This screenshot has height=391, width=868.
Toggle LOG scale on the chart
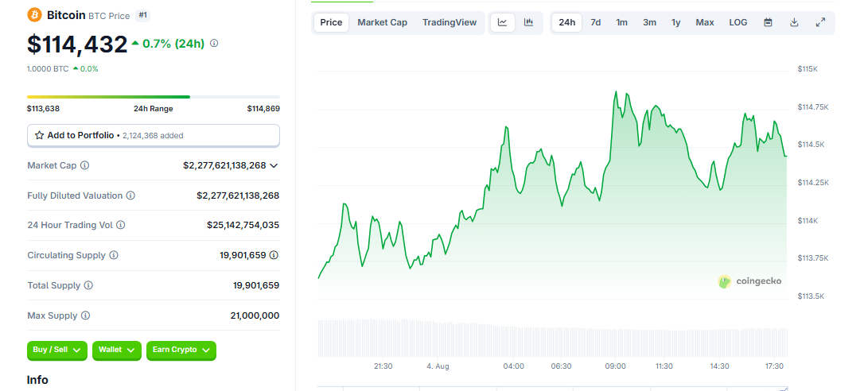click(738, 22)
